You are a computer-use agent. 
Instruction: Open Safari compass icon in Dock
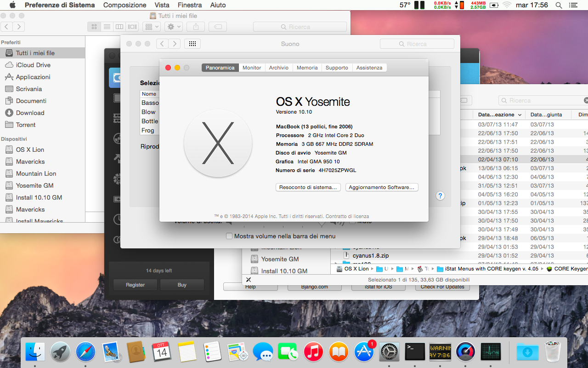pyautogui.click(x=86, y=352)
